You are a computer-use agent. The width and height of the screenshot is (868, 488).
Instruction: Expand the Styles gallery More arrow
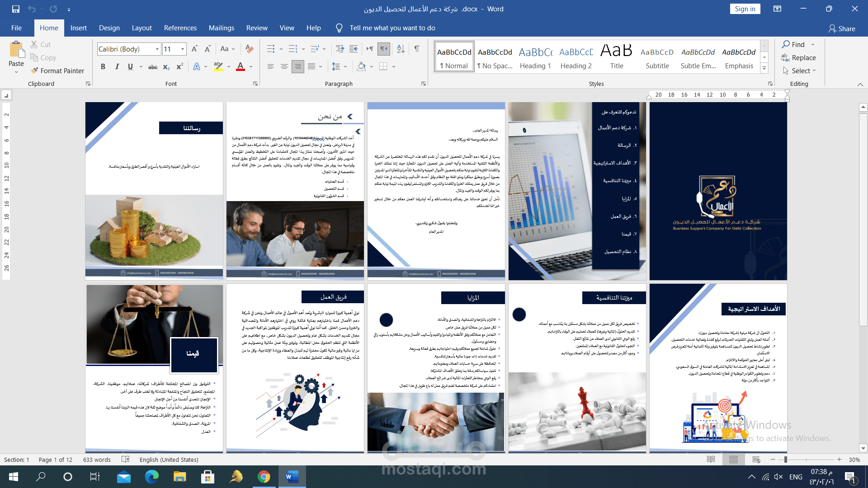[x=764, y=68]
